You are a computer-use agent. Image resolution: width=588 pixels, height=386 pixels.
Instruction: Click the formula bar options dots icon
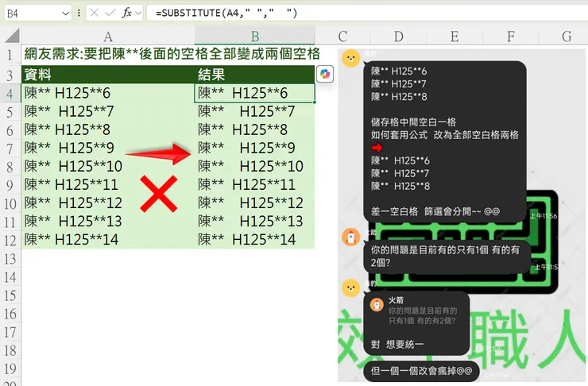click(x=79, y=14)
